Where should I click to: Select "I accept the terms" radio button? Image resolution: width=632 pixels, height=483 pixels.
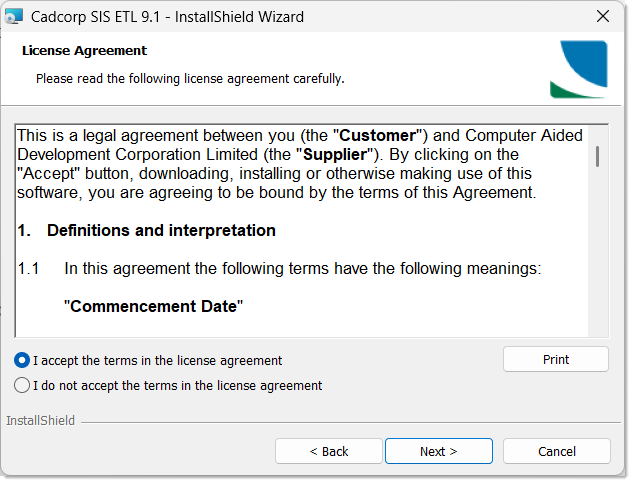click(22, 360)
